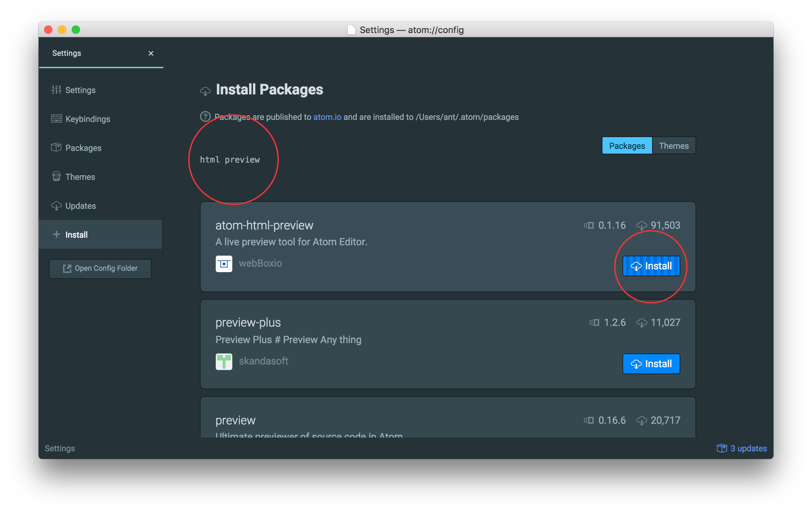Click the yellow minimize window button
The height and width of the screenshot is (514, 812).
tap(62, 30)
